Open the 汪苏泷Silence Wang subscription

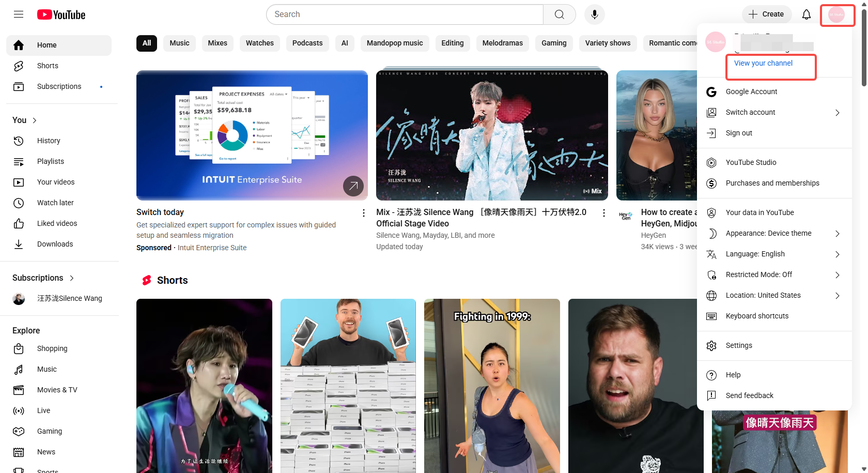pos(59,298)
